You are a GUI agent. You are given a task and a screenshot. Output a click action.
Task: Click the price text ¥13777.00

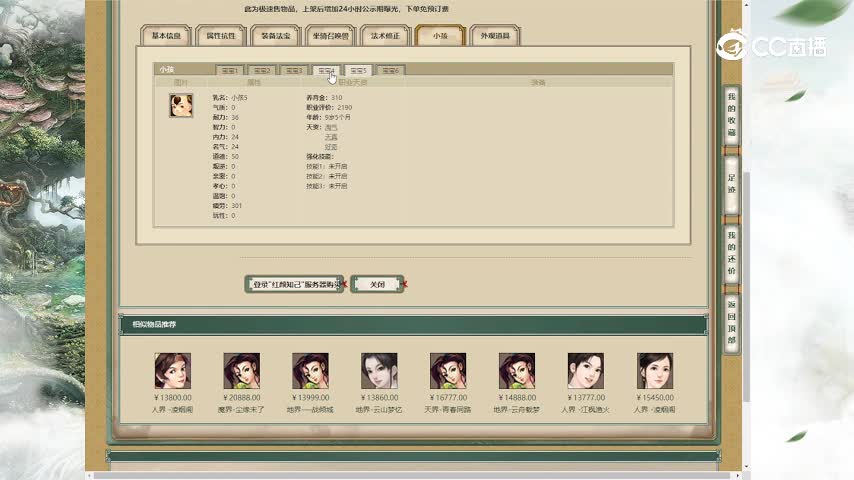585,398
